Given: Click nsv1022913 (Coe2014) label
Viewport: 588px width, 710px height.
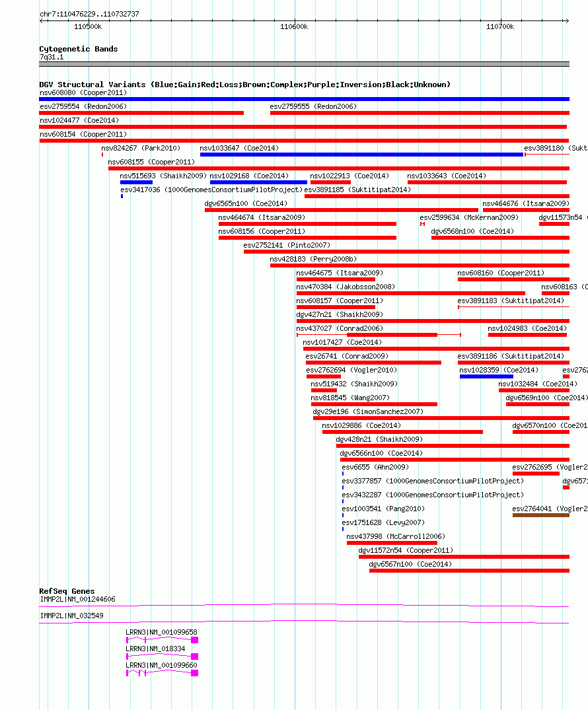Looking at the screenshot, I should tap(349, 176).
